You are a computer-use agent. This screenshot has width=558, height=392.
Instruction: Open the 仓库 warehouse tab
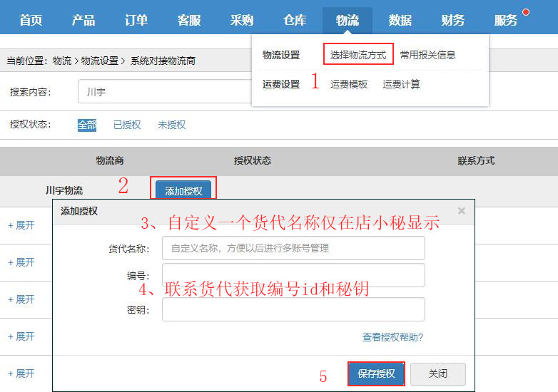295,20
